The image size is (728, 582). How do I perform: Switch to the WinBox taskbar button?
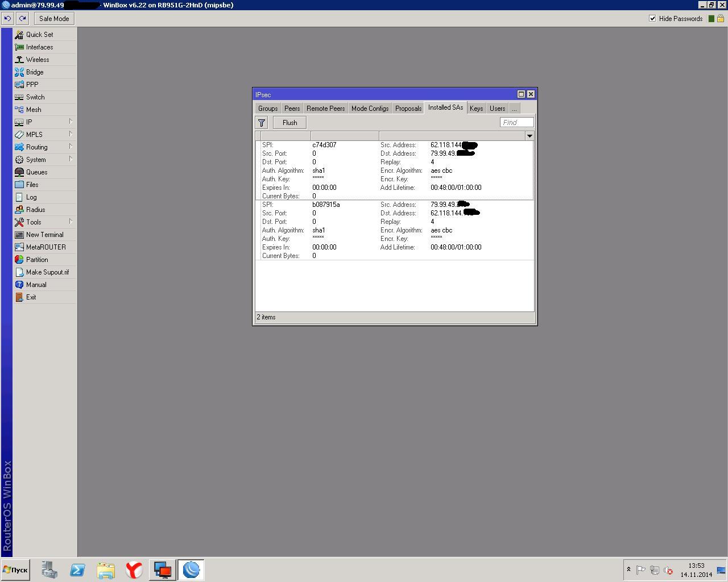(191, 570)
